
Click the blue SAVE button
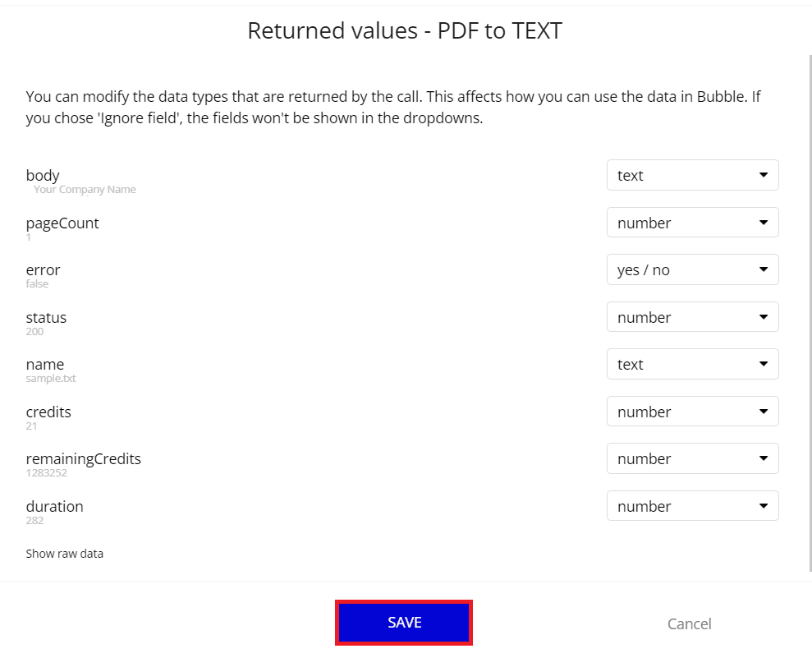pyautogui.click(x=404, y=623)
